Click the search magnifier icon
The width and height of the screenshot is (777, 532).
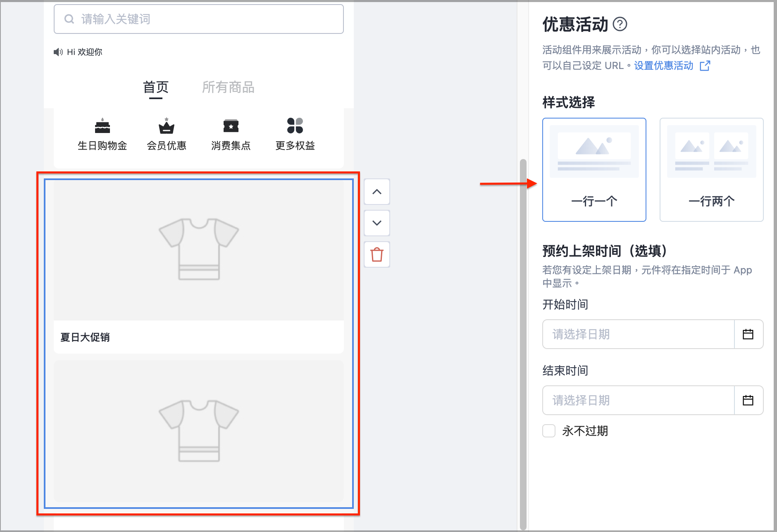pos(69,19)
